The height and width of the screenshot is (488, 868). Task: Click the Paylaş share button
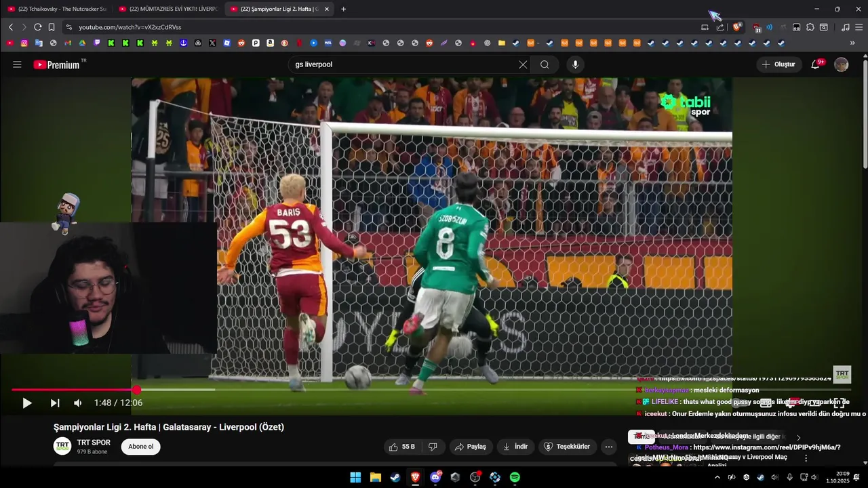coord(471,447)
